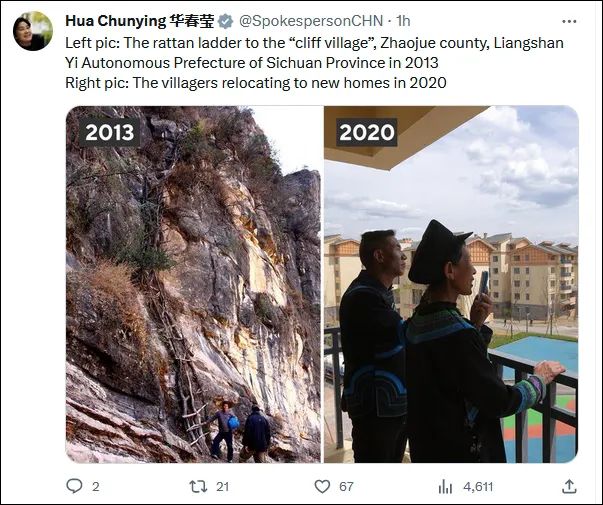The image size is (603, 505).
Task: Click the blue verified badge
Action: coord(225,21)
